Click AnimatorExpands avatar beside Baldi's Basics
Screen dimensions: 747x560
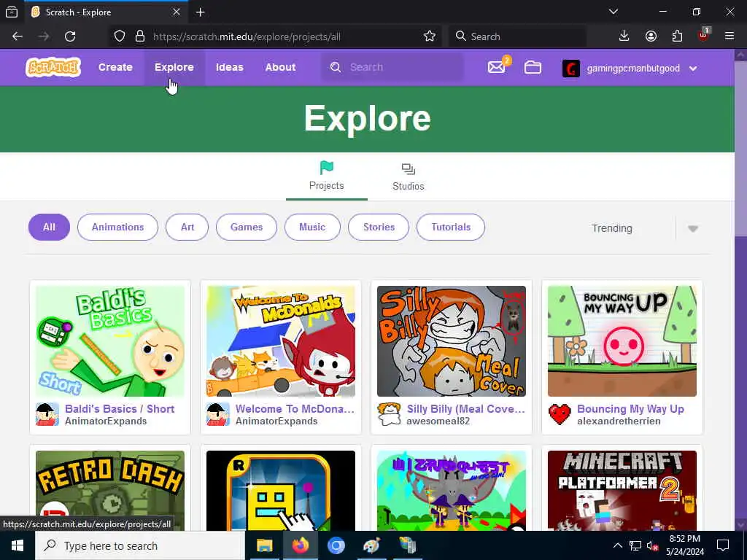click(47, 414)
